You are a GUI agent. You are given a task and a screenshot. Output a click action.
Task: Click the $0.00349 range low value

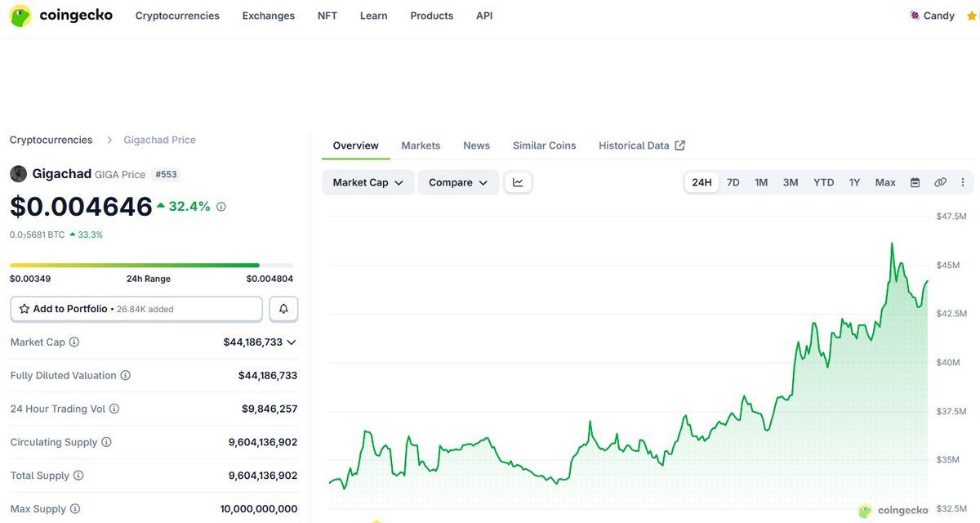(29, 279)
